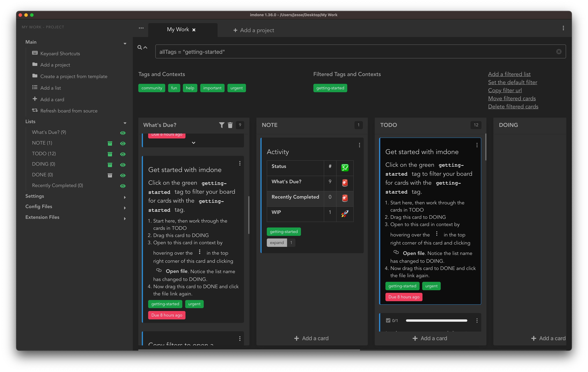
Task: Toggle visibility eye for DOING list
Action: point(123,165)
